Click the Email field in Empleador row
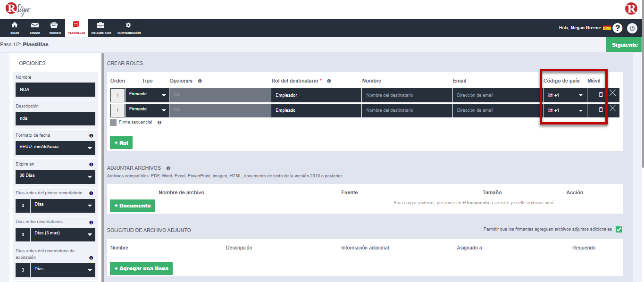Image resolution: width=644 pixels, height=282 pixels. click(x=497, y=95)
